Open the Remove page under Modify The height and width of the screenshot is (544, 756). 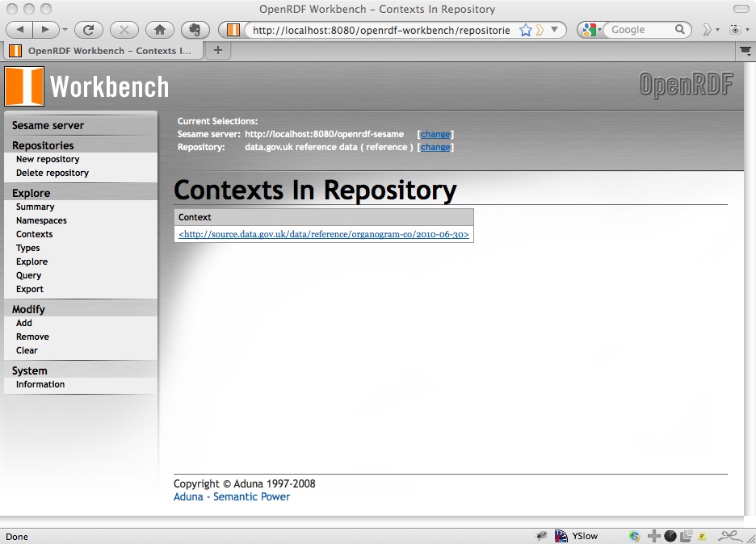point(32,337)
